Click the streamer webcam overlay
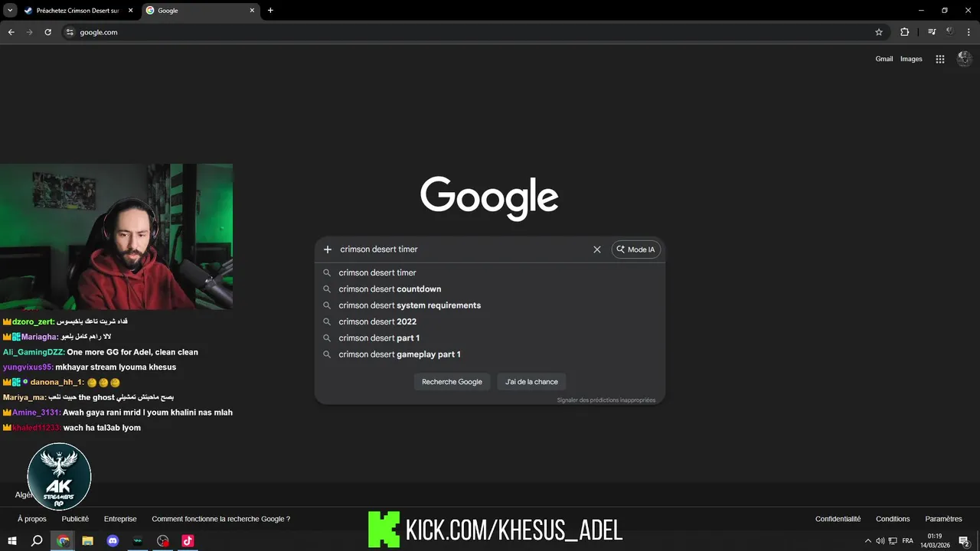The width and height of the screenshot is (980, 551). click(116, 236)
